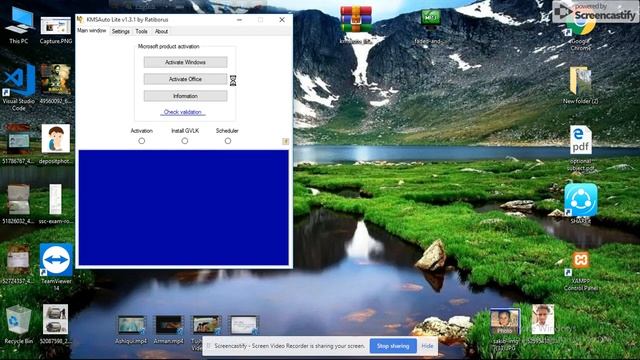Open the 51826032 image file icon
Image resolution: width=640 pixels, height=360 pixels.
tap(18, 204)
